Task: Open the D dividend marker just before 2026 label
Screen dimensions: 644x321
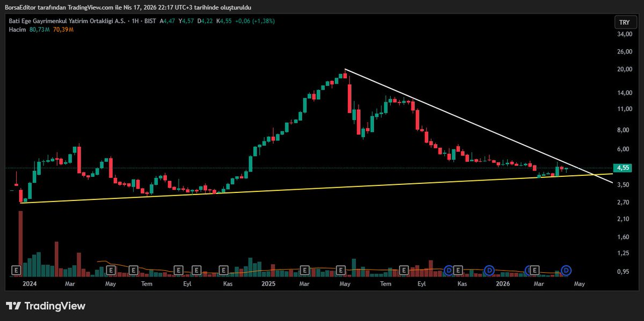Action: point(489,270)
